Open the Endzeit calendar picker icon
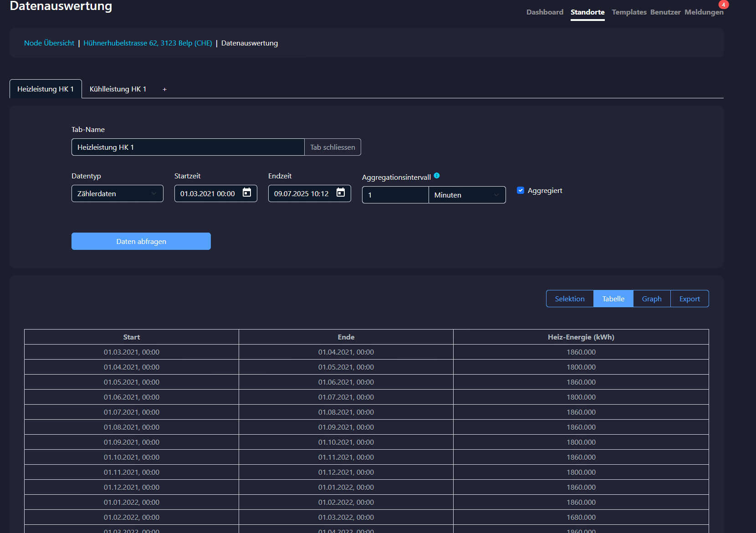The image size is (756, 533). coord(341,193)
